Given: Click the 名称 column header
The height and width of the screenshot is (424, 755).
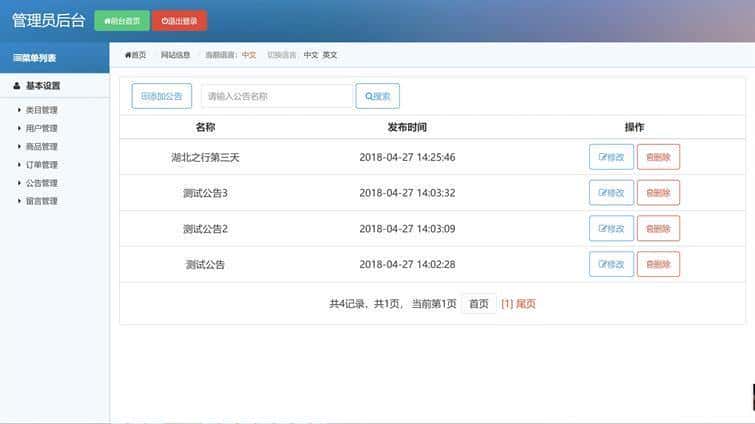Looking at the screenshot, I should pyautogui.click(x=206, y=128).
